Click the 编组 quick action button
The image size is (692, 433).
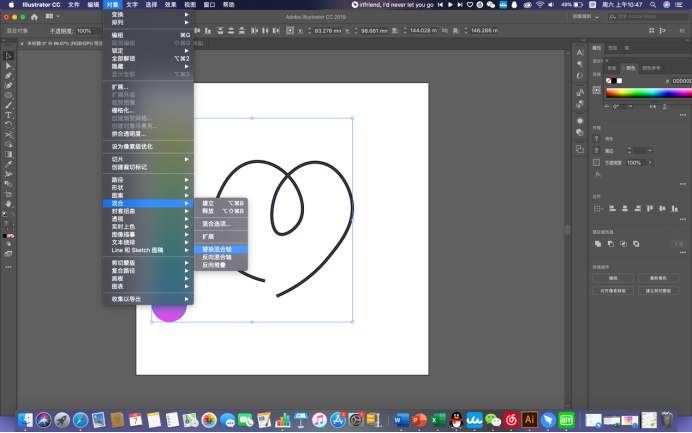pos(614,277)
